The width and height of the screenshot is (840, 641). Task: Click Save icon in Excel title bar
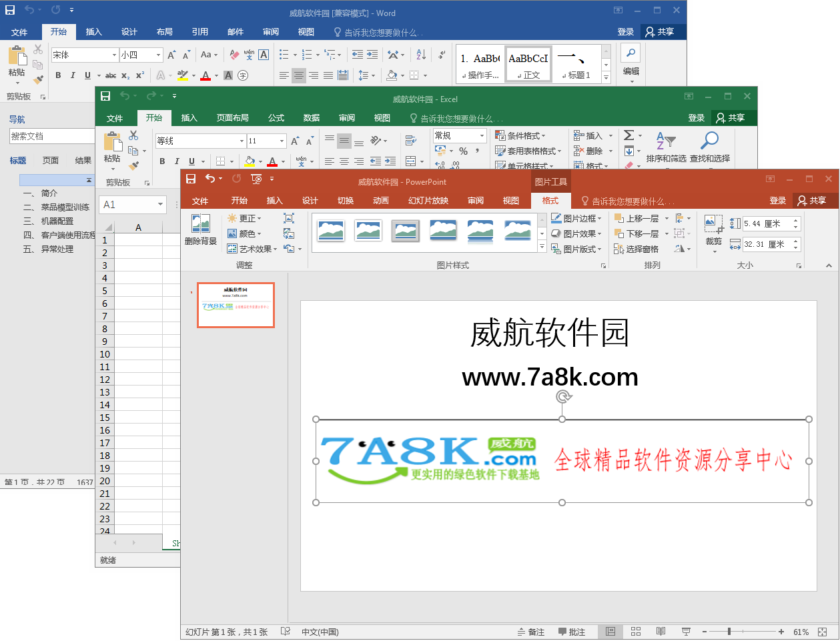[x=105, y=96]
